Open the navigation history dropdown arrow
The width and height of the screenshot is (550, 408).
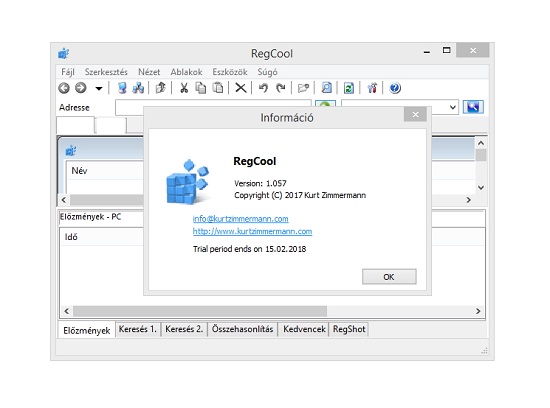pyautogui.click(x=99, y=88)
